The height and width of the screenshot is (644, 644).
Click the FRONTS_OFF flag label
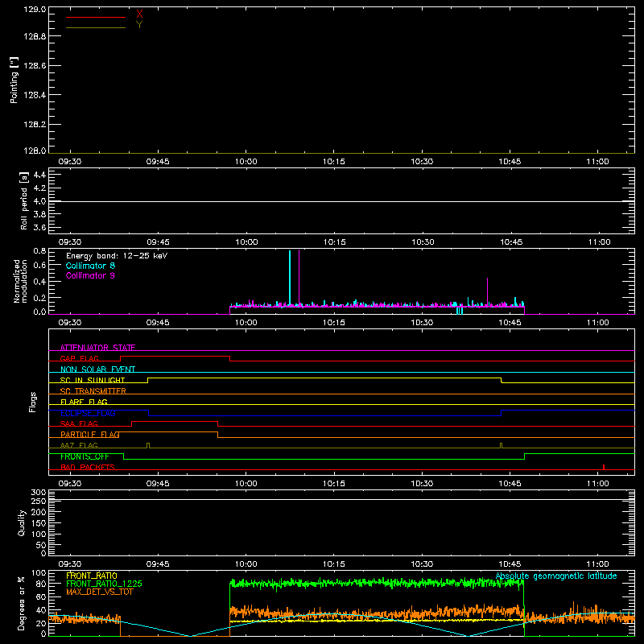click(x=85, y=456)
